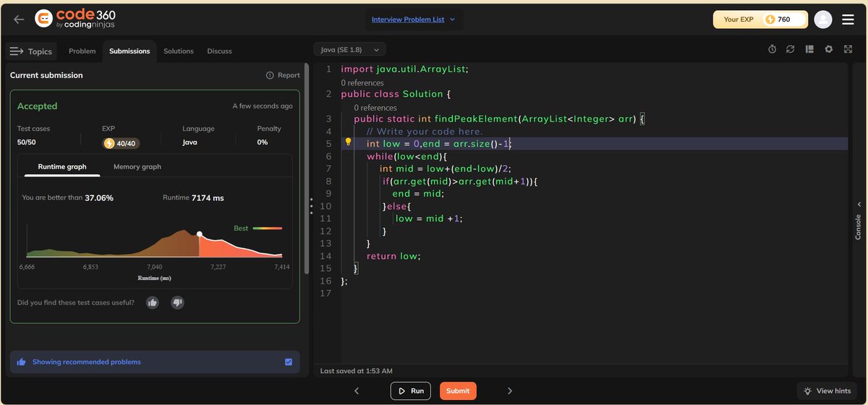This screenshot has width=868, height=405.
Task: Click the Current submission heading
Action: (46, 75)
